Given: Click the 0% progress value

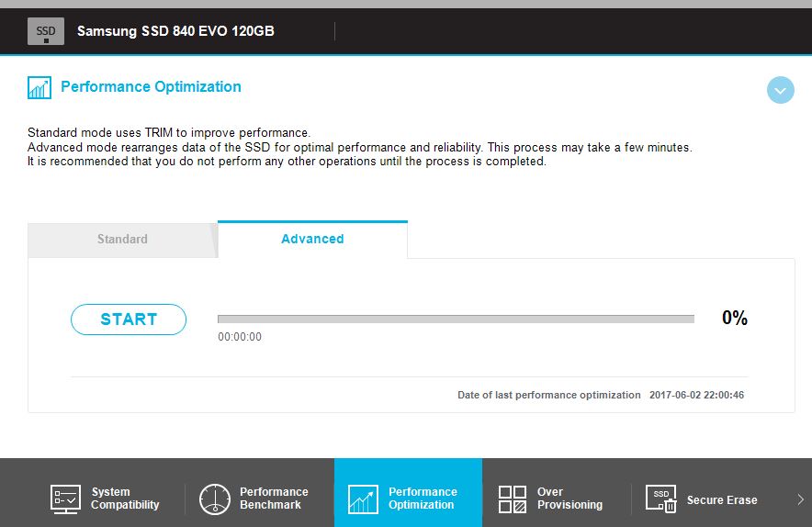Looking at the screenshot, I should (x=734, y=318).
